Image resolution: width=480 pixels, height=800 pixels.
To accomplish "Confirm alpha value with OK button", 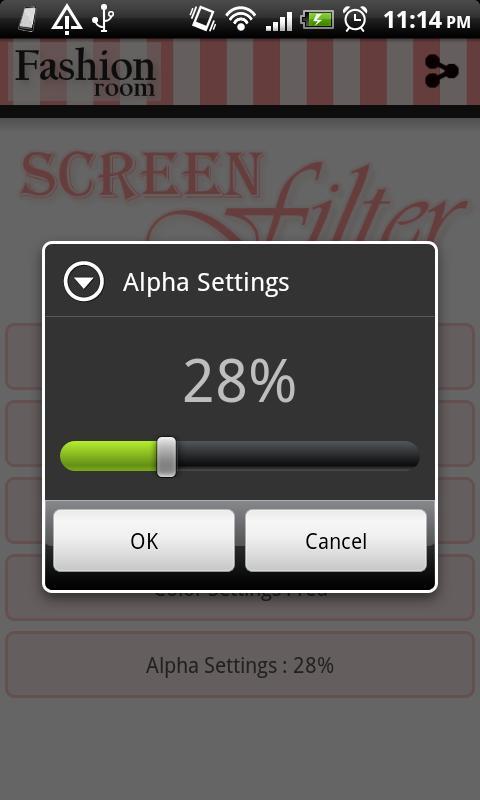I will pos(144,540).
